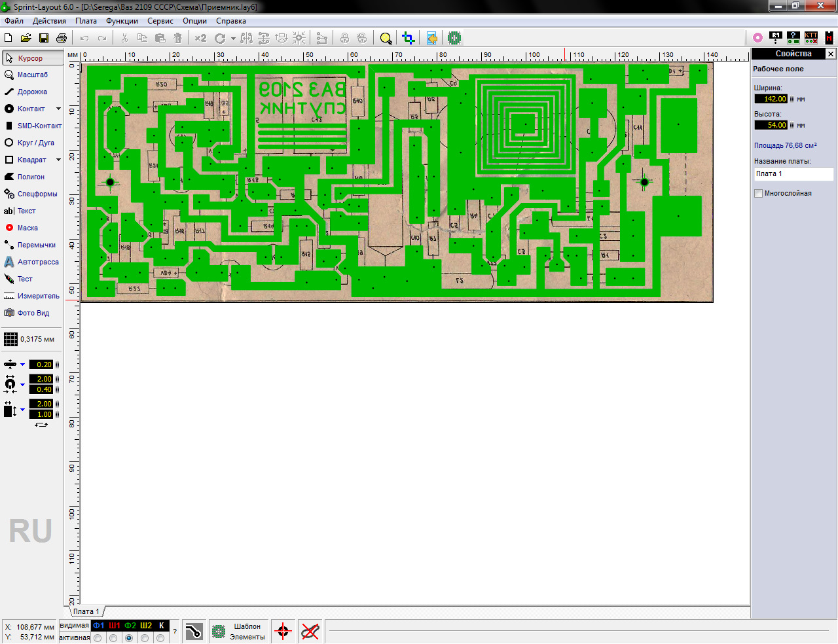Open a file with the folder icon

26,38
